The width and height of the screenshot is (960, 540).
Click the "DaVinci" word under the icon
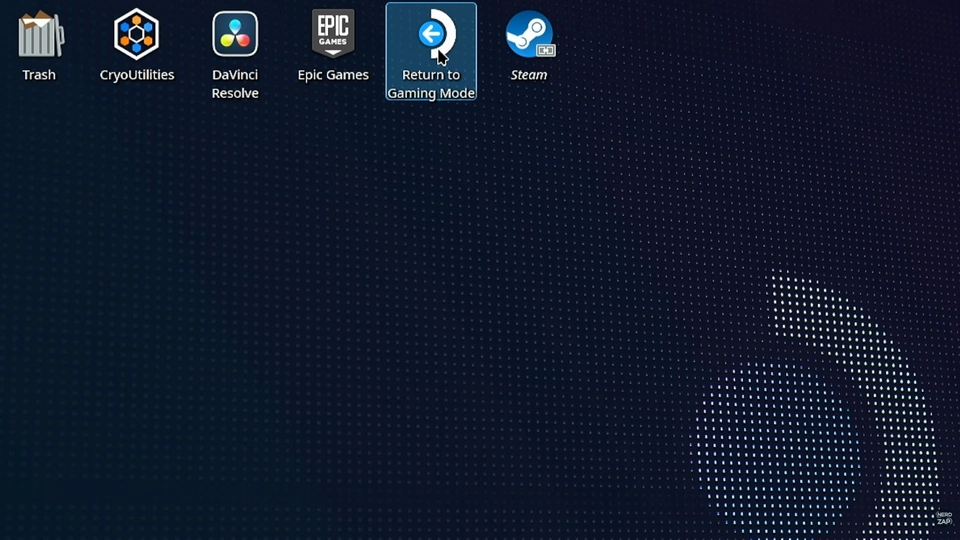[235, 75]
